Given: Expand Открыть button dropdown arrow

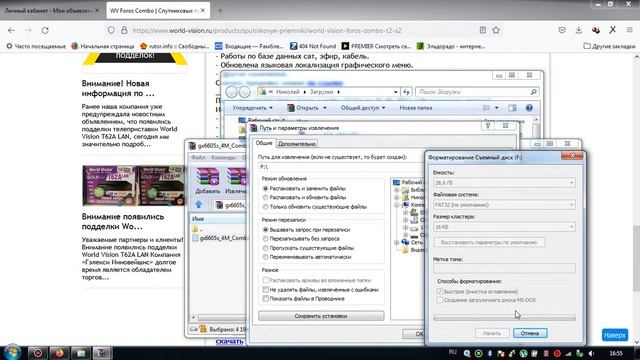Looking at the screenshot, I should [x=325, y=108].
